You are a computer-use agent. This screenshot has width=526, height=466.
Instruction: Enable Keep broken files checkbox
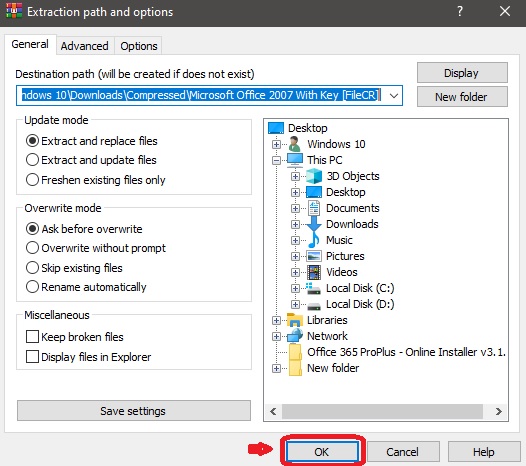pos(32,336)
